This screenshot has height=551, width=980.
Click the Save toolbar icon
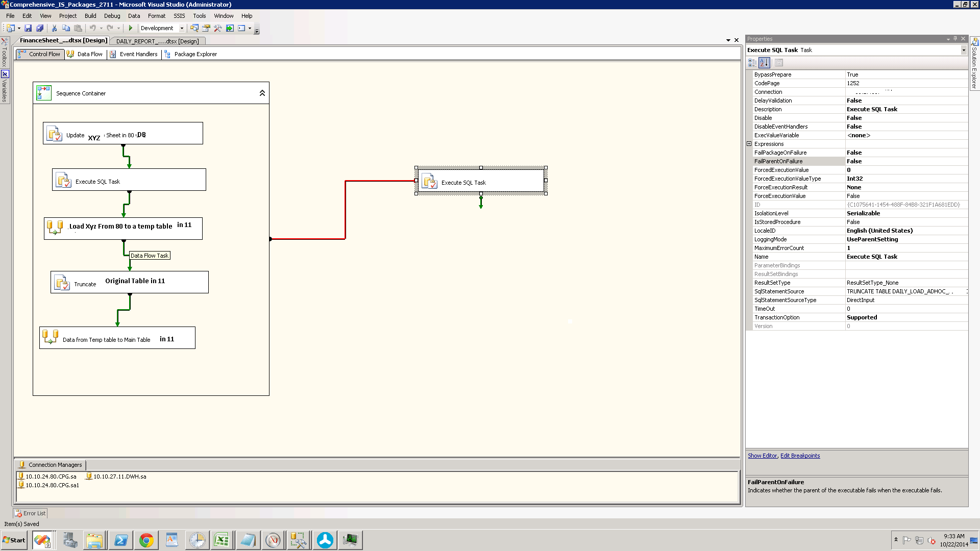[28, 28]
